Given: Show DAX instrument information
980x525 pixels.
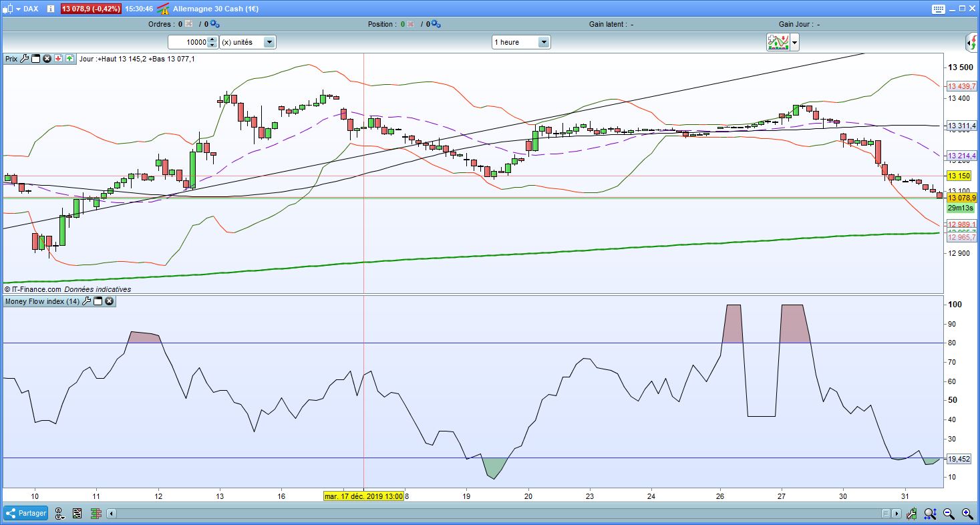Looking at the screenshot, I should click(x=51, y=9).
